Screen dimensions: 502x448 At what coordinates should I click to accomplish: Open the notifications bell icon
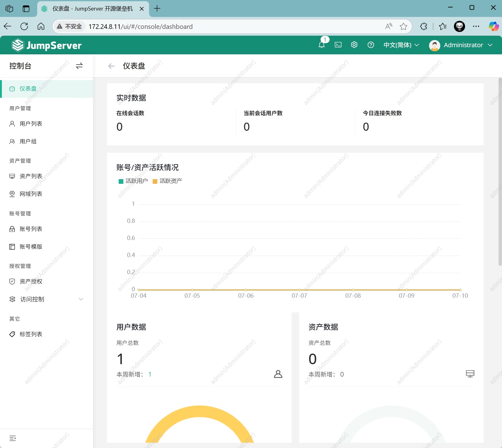[x=322, y=45]
